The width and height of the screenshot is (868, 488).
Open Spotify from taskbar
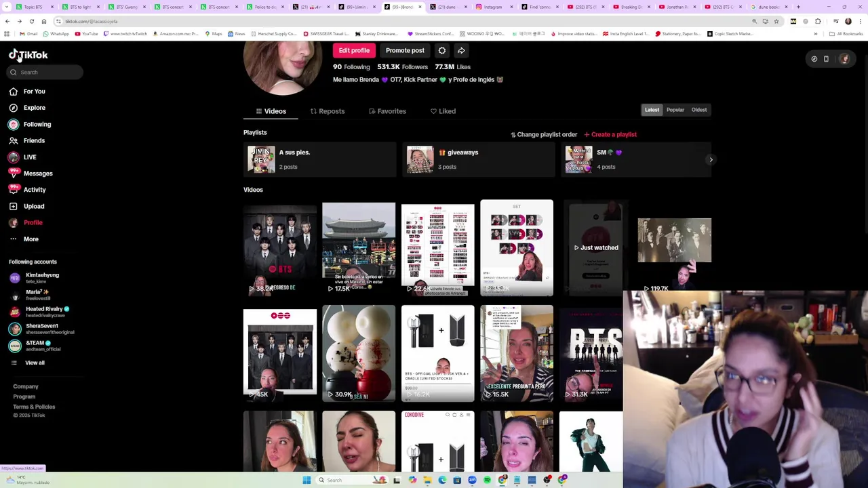(x=487, y=480)
